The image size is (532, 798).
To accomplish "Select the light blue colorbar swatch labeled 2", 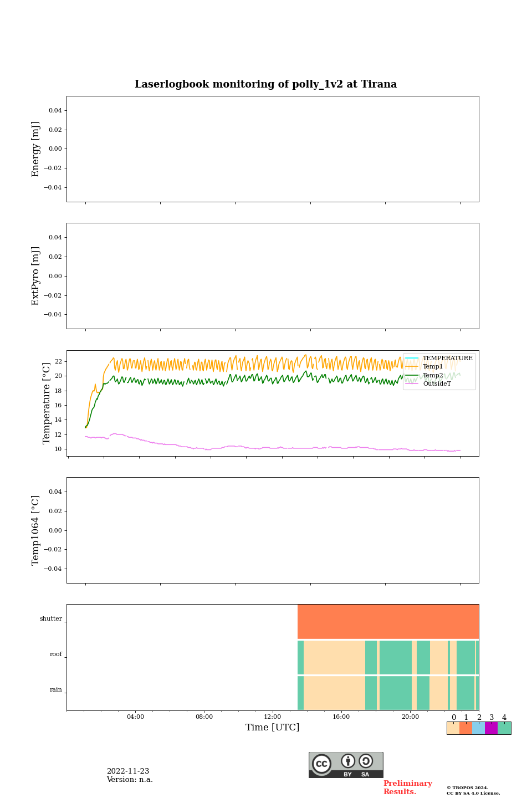I will 478,728.
